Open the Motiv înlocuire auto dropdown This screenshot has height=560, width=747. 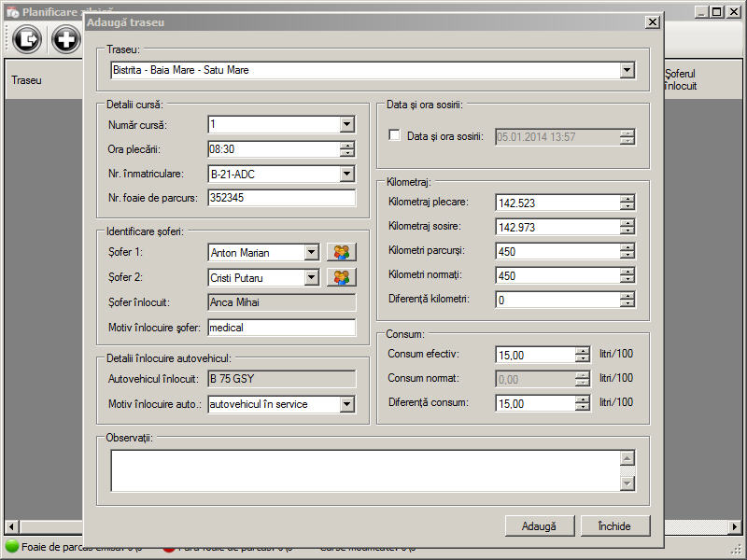[346, 404]
